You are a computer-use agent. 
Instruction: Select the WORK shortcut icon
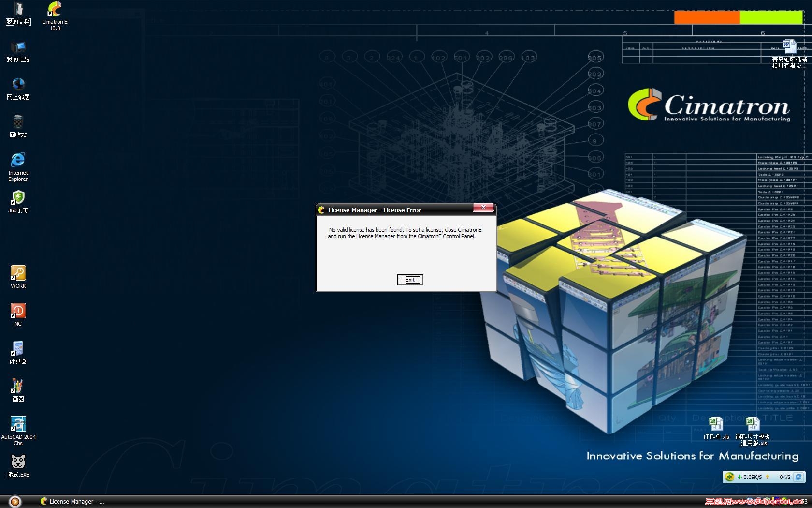18,277
